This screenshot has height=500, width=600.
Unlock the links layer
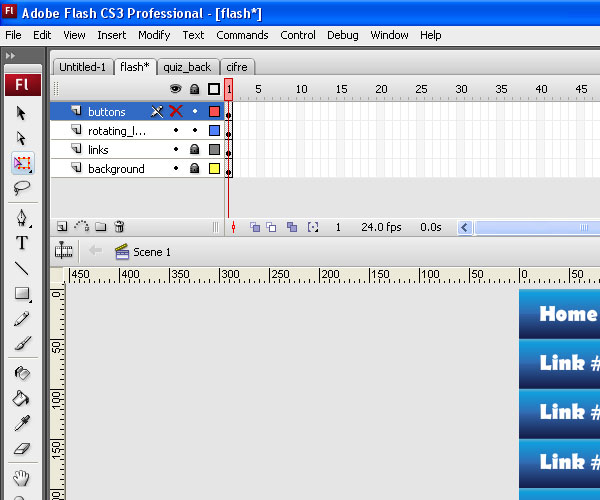pos(194,149)
